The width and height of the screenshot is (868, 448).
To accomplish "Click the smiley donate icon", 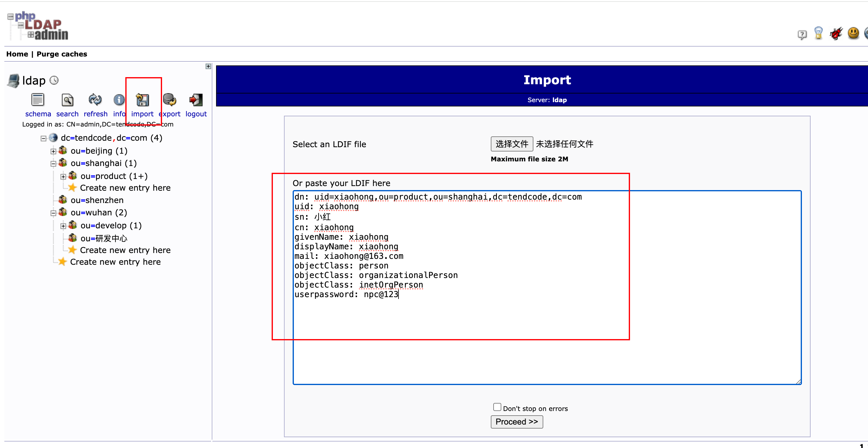I will point(853,33).
